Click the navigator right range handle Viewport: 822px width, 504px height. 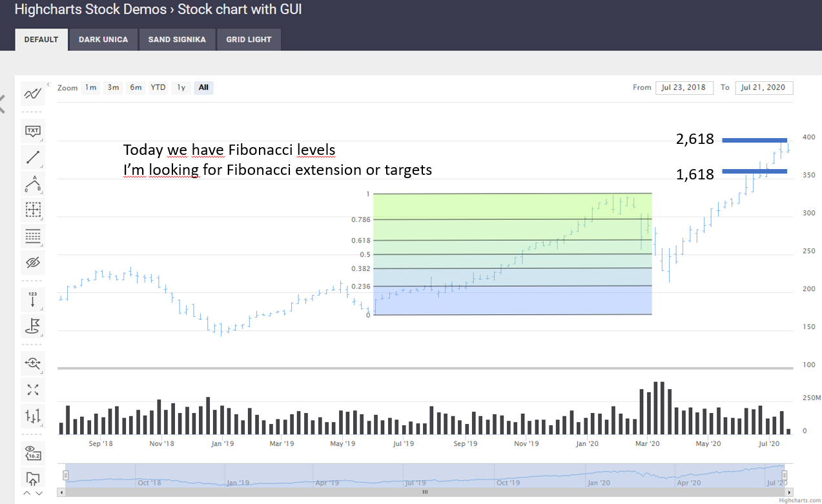click(785, 476)
